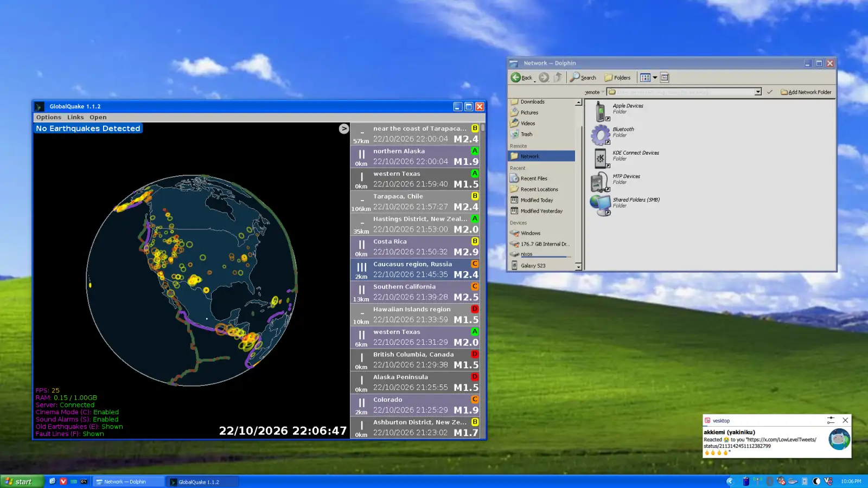The height and width of the screenshot is (488, 868).
Task: Switch to Network — Dolphin taskbar button
Action: coord(128,481)
